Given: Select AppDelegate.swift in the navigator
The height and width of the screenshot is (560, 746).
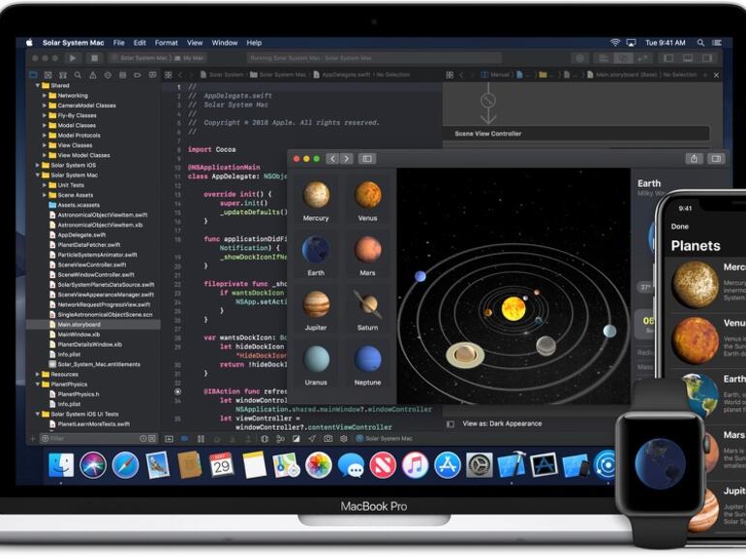Looking at the screenshot, I should [81, 235].
